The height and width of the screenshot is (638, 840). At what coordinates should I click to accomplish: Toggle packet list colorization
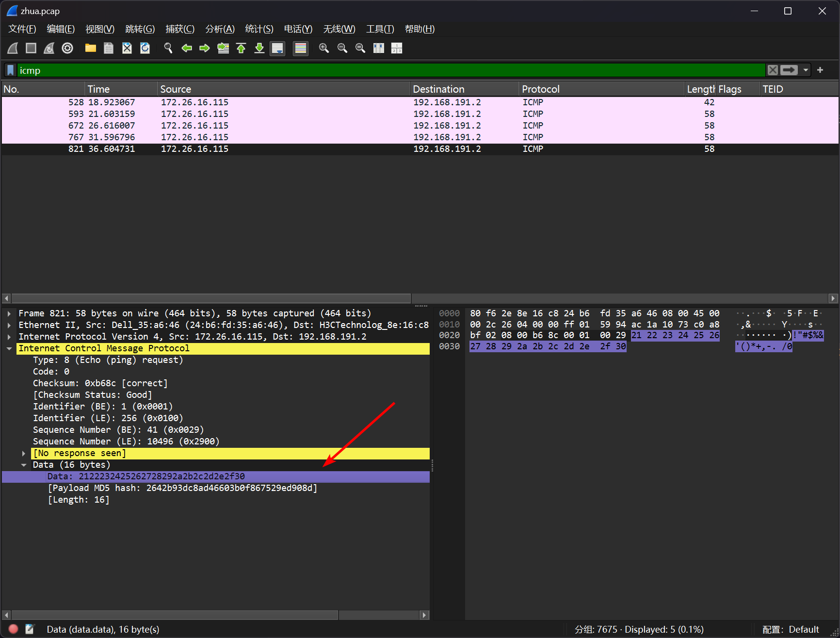[x=301, y=48]
